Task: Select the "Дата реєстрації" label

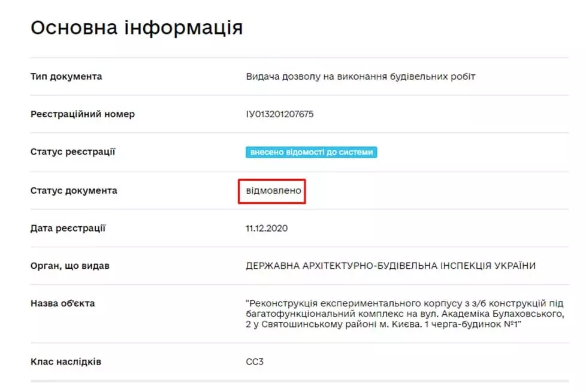Action: [68, 228]
